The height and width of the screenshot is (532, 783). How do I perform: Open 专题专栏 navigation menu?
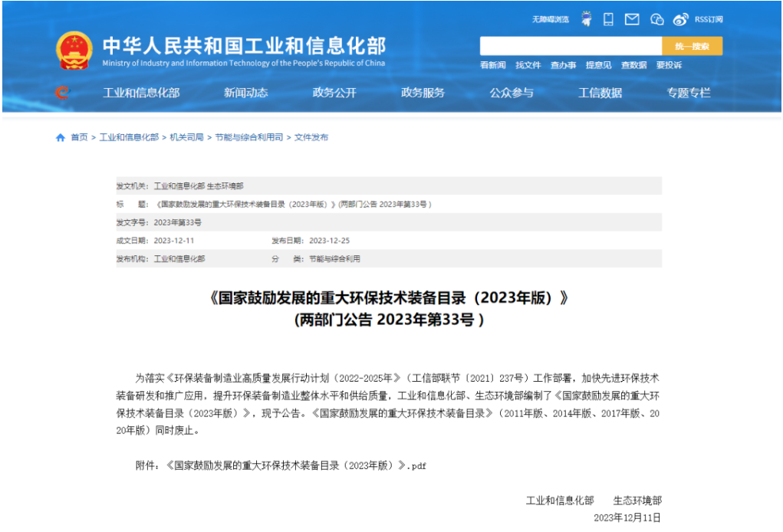point(689,93)
